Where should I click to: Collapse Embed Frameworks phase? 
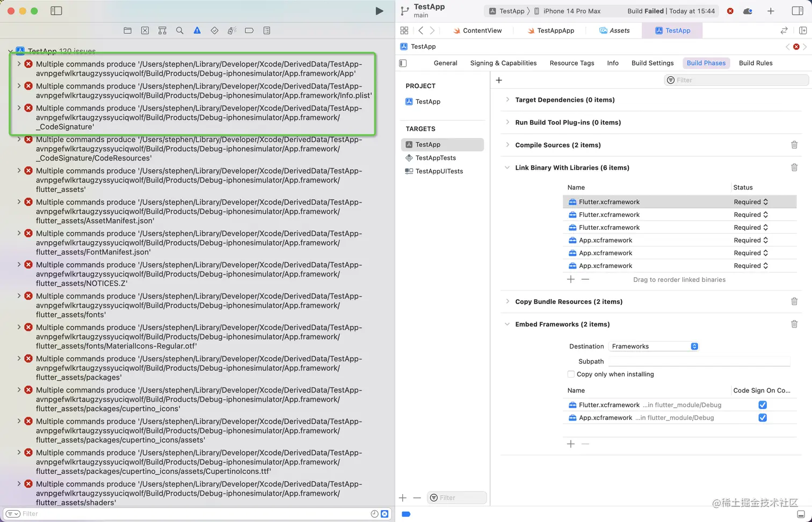508,324
